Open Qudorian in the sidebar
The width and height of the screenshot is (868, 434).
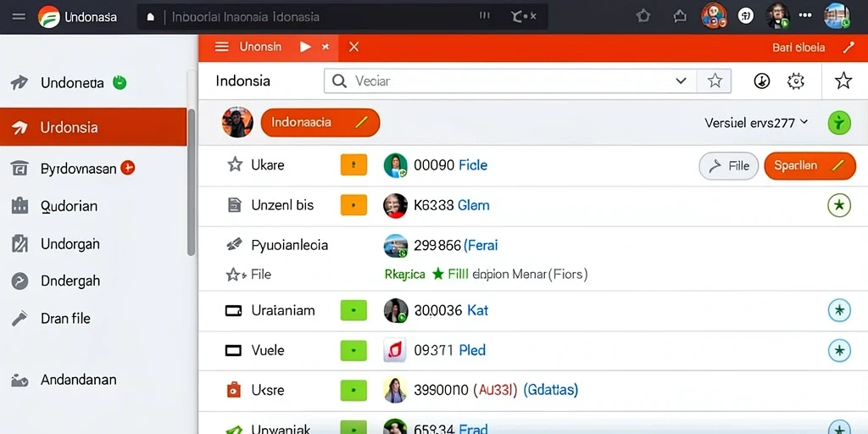point(93,206)
